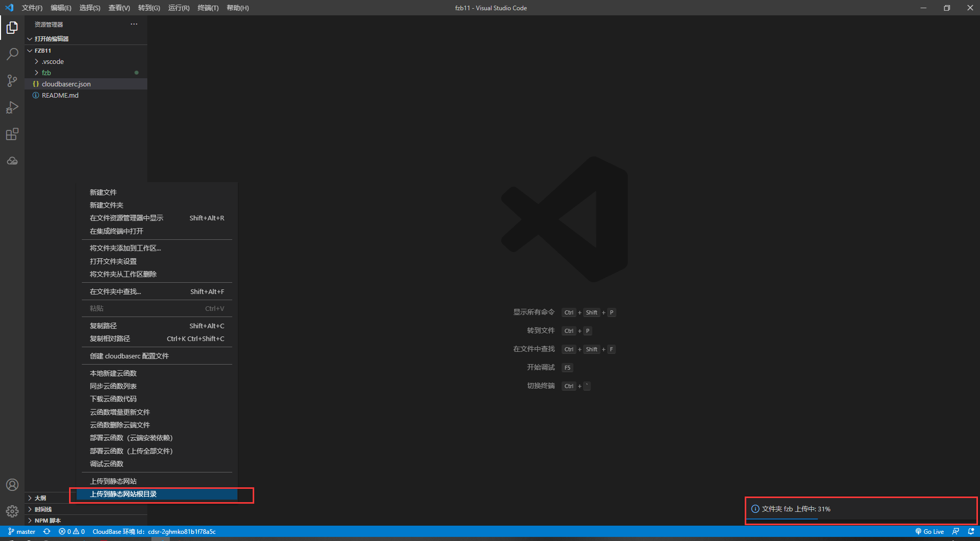The image size is (980, 541).
Task: Open the 运行(R) menu
Action: (179, 8)
